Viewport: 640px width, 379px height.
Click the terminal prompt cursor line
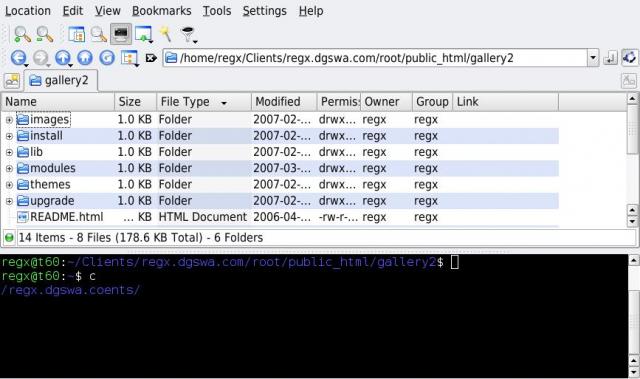230,262
